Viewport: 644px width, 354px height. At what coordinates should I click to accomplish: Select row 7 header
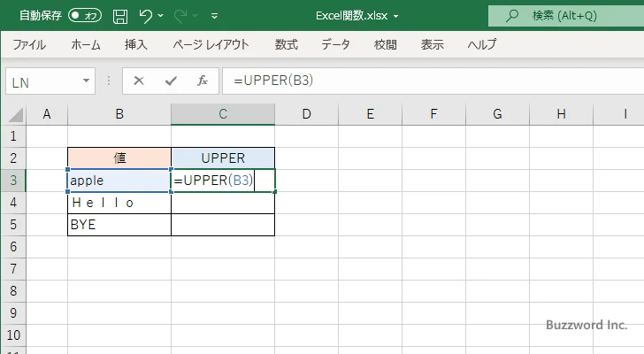click(13, 269)
